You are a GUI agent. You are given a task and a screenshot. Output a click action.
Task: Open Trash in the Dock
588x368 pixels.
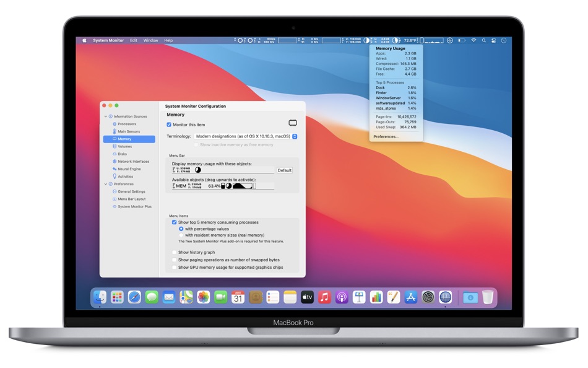click(488, 297)
